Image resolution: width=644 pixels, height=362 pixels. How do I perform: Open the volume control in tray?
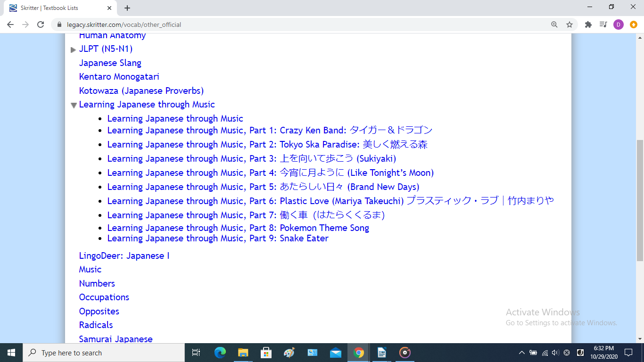coord(555,353)
